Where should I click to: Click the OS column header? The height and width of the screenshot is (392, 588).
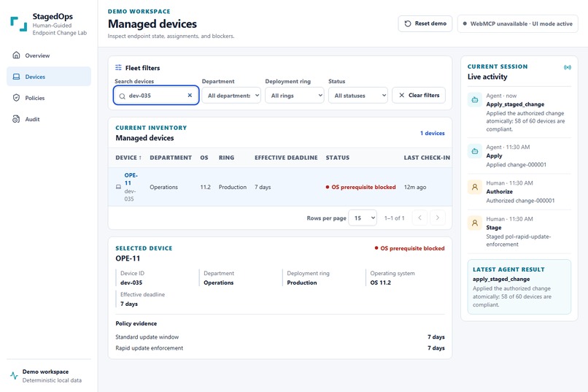(204, 158)
